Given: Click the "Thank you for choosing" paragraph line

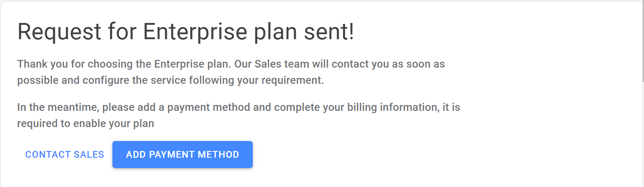Looking at the screenshot, I should (x=231, y=64).
